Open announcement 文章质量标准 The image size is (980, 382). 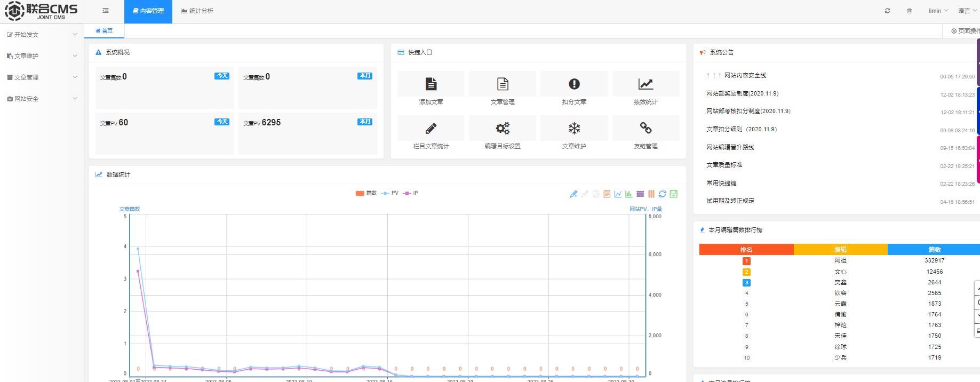pyautogui.click(x=724, y=165)
